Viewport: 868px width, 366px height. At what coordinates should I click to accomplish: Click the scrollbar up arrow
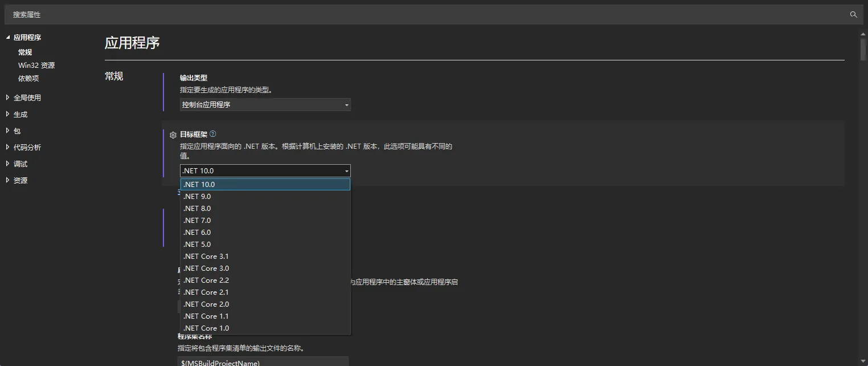point(863,34)
